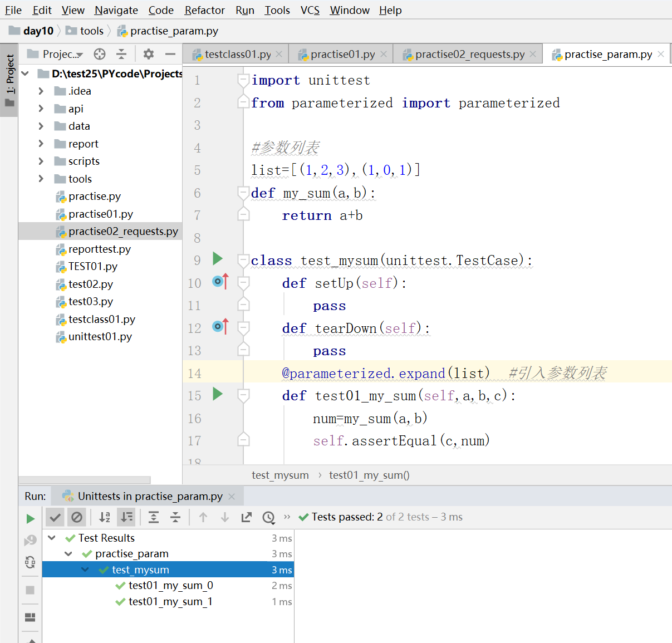Open the Refactor menu
Viewport: 672px width, 643px height.
205,10
